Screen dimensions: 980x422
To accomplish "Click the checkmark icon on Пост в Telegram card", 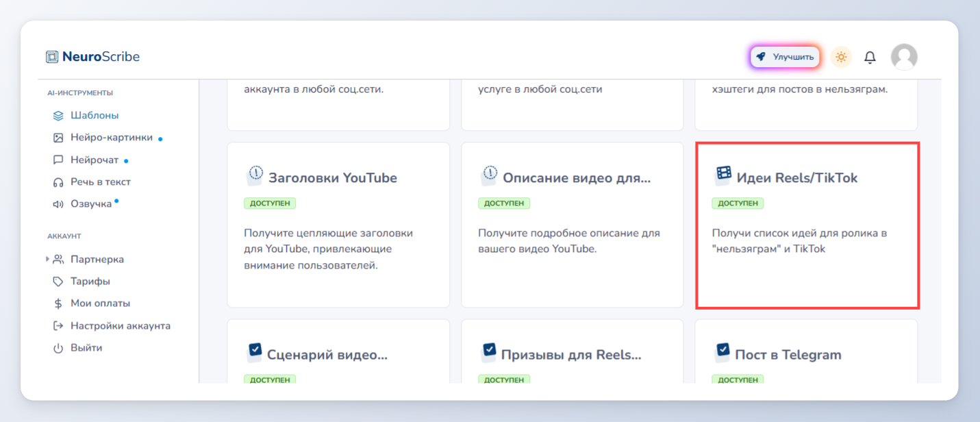I will [x=723, y=352].
